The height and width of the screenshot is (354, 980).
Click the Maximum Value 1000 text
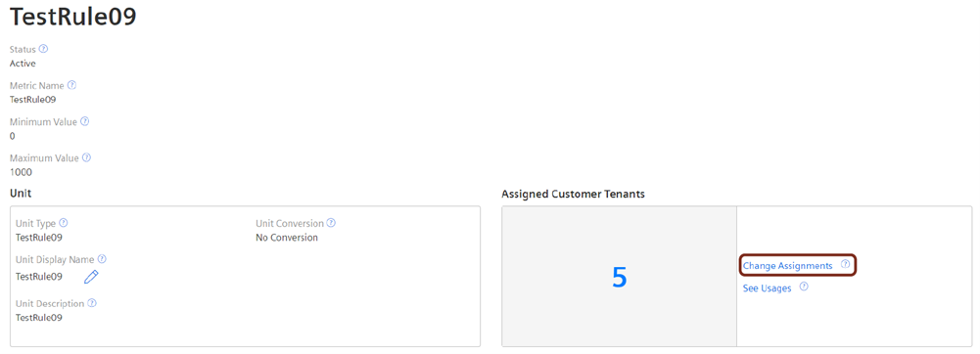click(21, 172)
